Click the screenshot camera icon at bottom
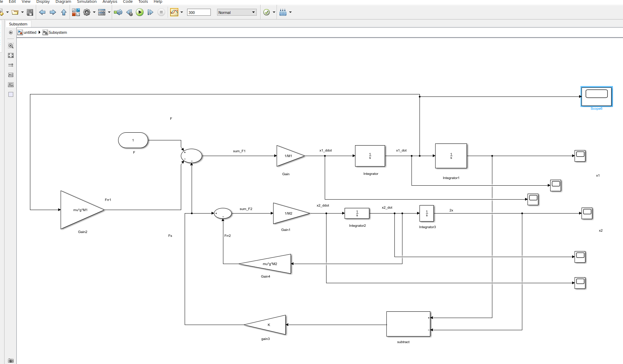This screenshot has width=623, height=364. 11,361
